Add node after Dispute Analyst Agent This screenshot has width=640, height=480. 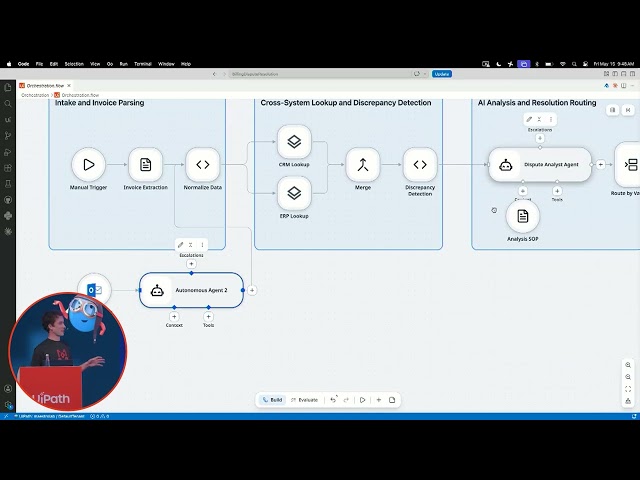click(601, 164)
